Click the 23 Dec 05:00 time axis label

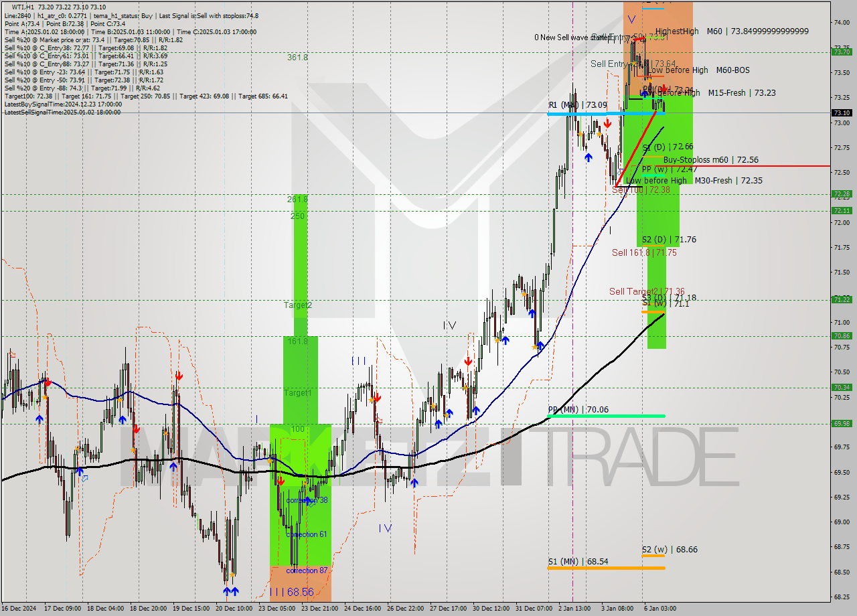pos(277,609)
